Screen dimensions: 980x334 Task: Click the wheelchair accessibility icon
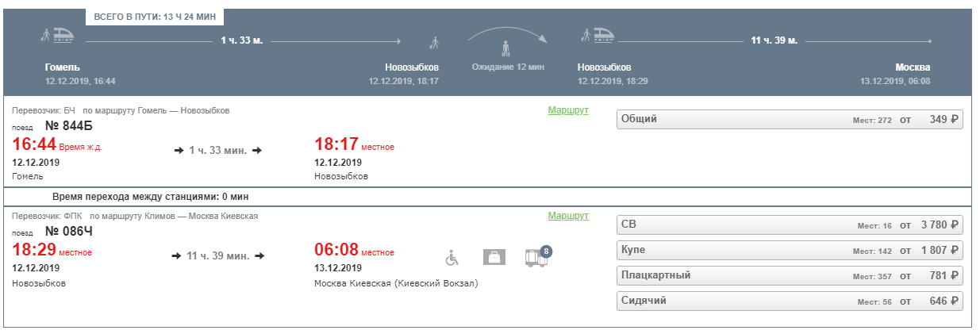tap(452, 257)
